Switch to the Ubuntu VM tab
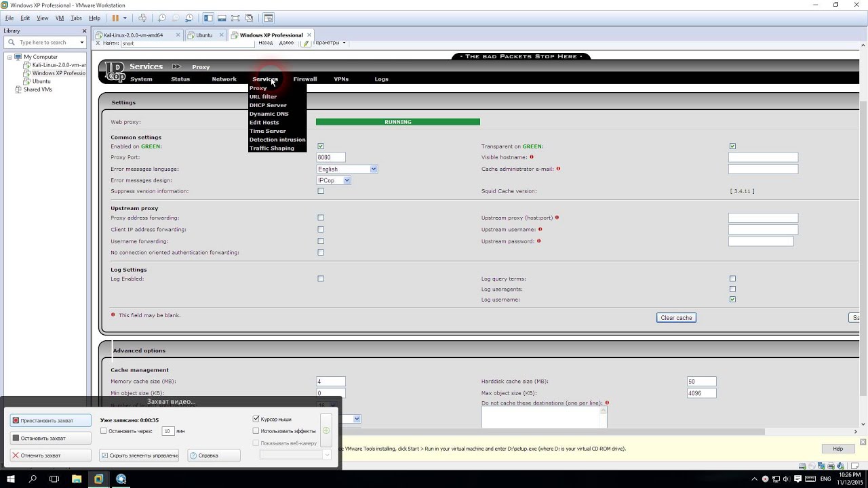Viewport: 868px width, 488px height. coord(204,35)
